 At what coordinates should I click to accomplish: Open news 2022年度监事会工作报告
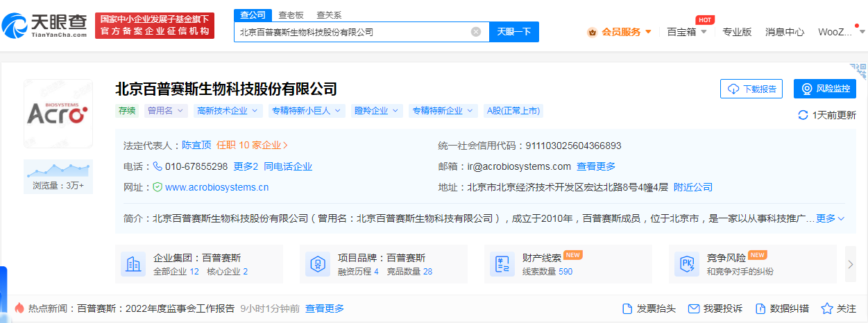click(156, 308)
